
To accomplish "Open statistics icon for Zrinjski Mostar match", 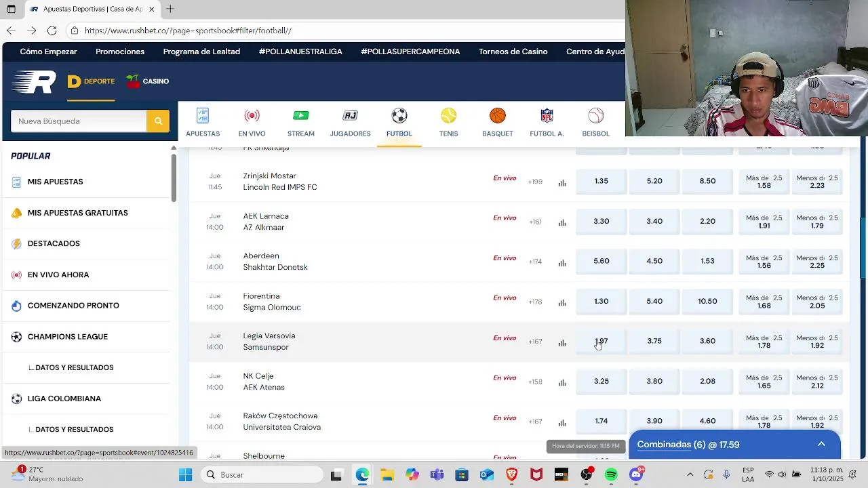I will pos(562,182).
